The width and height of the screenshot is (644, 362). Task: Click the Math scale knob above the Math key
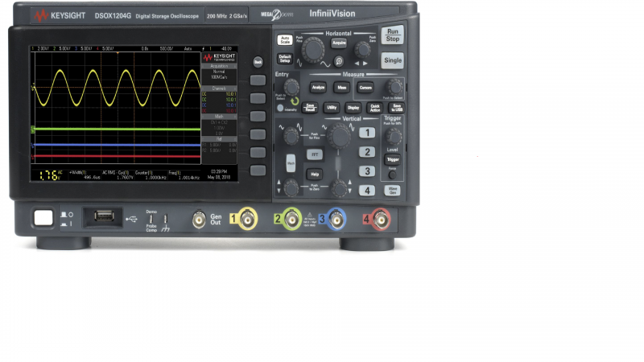pyautogui.click(x=291, y=136)
